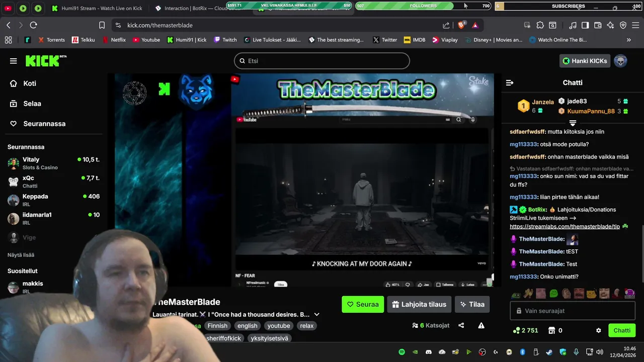
Task: Open Vitaly's channel in the sidebar
Action: pyautogui.click(x=54, y=163)
